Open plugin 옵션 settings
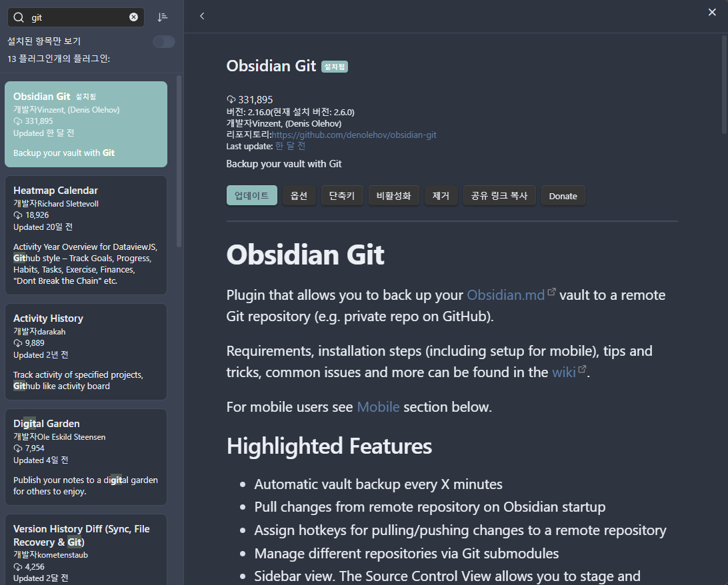 (x=299, y=196)
